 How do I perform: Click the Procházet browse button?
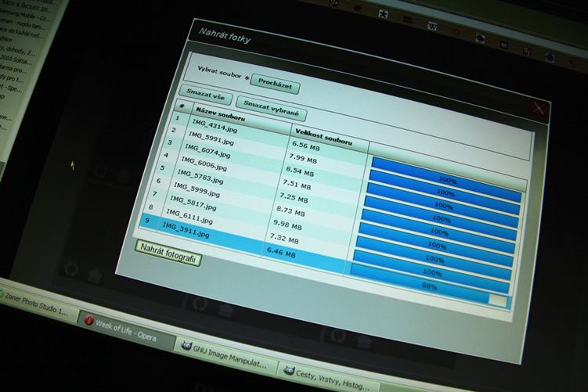(275, 84)
